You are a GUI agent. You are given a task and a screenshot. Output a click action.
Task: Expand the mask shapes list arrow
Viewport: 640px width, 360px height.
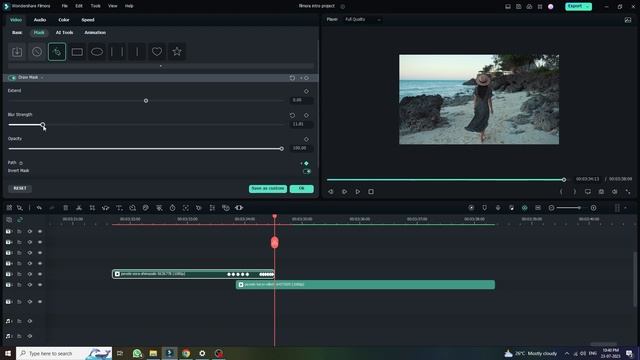click(x=160, y=66)
